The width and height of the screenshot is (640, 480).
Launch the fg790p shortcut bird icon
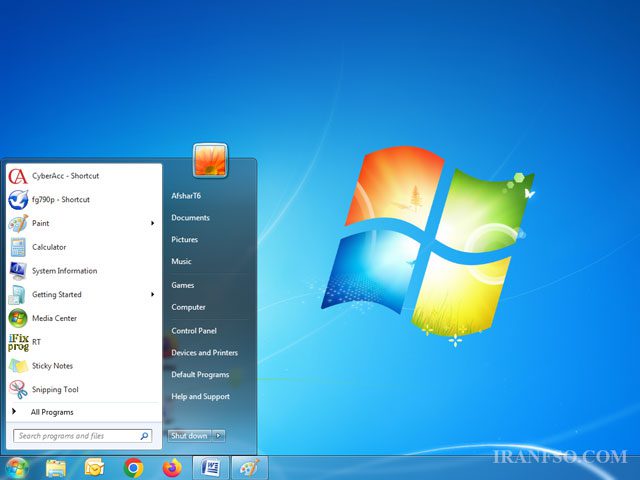pos(18,200)
